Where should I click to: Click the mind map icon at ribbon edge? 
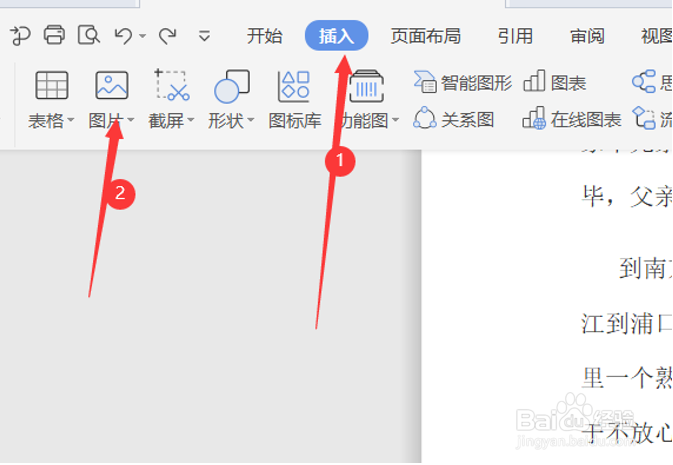[644, 82]
